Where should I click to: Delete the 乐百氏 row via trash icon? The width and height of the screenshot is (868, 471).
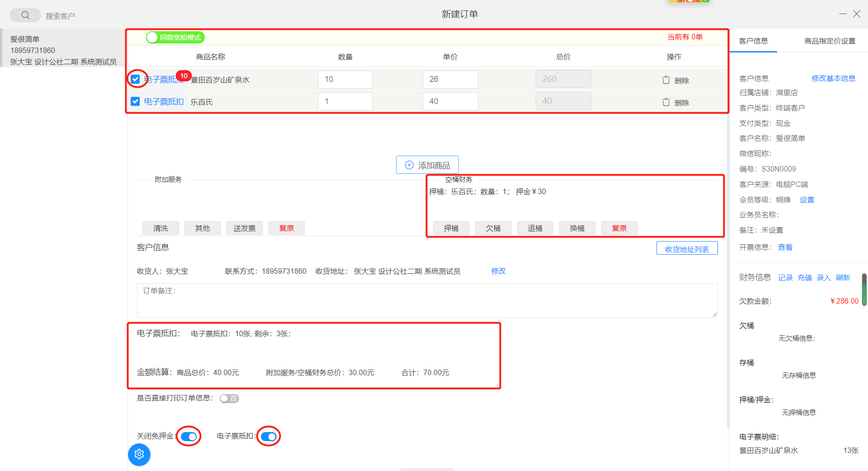coord(666,102)
